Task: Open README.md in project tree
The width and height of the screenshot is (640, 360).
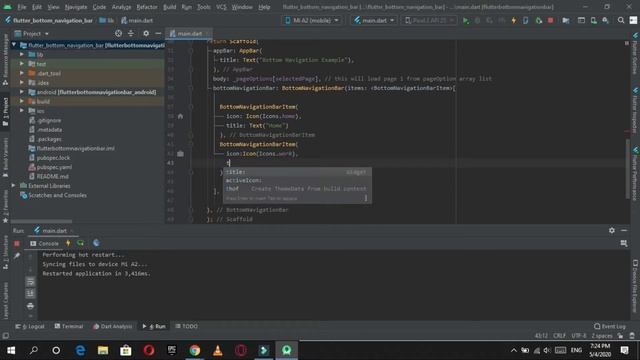Action: point(53,176)
